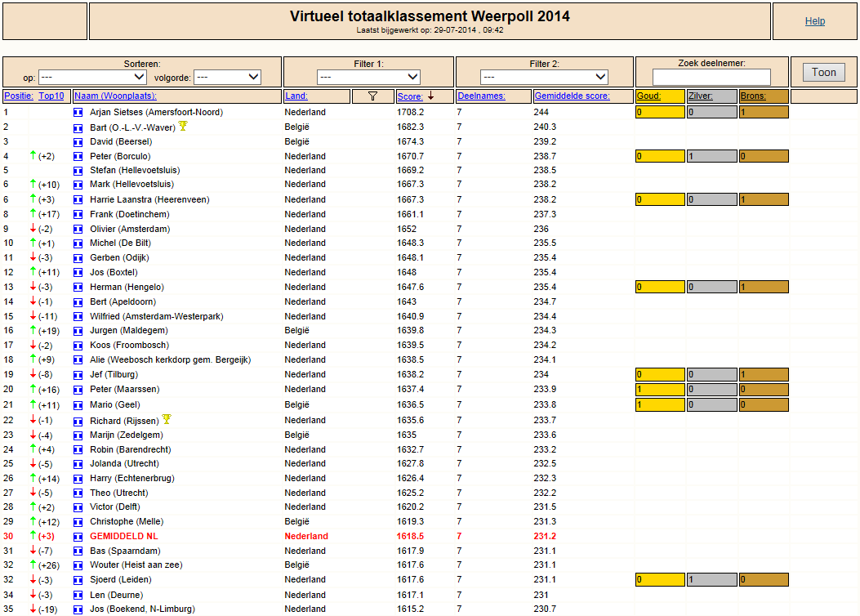The height and width of the screenshot is (616, 860).
Task: Click the blue icon next to Arjan Sietses
Action: (x=78, y=113)
